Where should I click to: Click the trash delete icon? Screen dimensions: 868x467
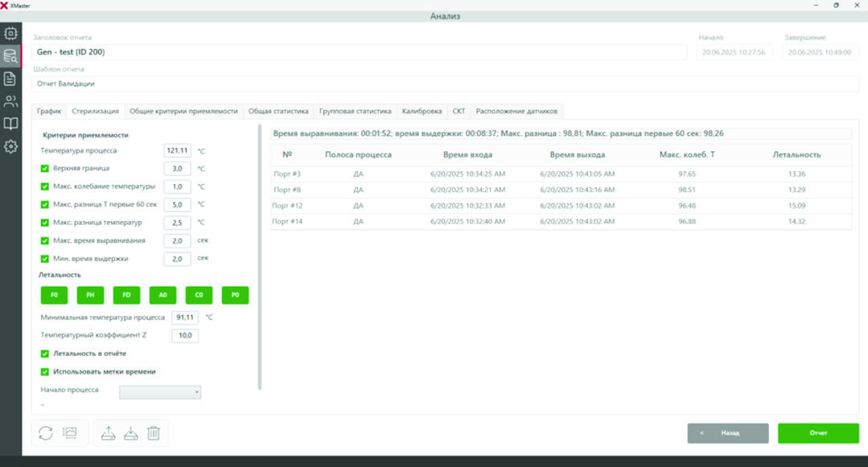154,433
